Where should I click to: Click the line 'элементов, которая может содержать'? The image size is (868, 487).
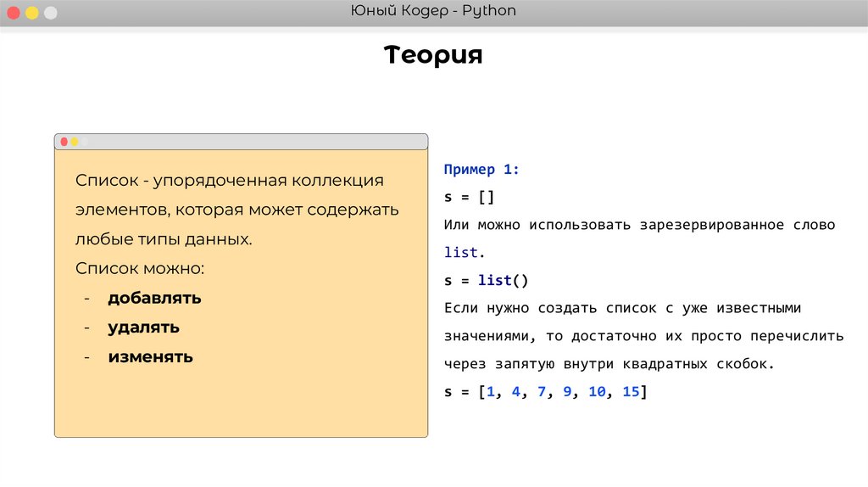237,210
